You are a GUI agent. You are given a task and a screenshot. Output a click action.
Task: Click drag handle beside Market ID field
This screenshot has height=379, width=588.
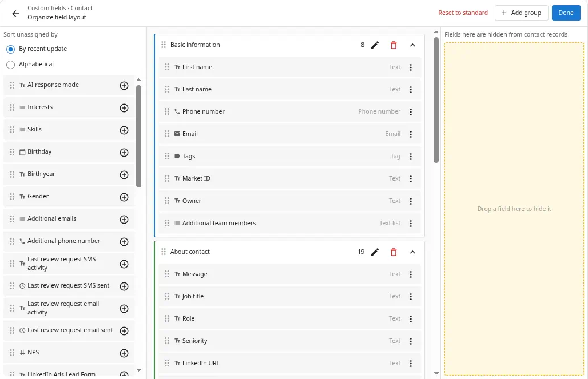pyautogui.click(x=167, y=179)
